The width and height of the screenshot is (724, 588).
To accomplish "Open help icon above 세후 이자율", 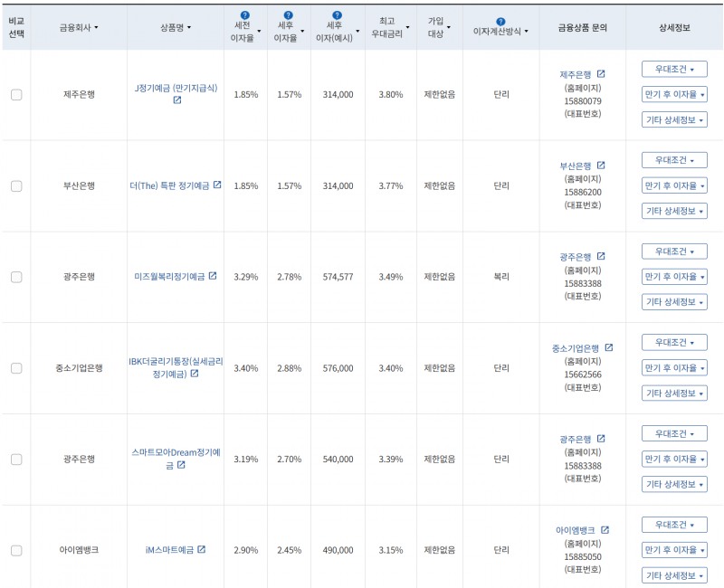I will click(289, 15).
